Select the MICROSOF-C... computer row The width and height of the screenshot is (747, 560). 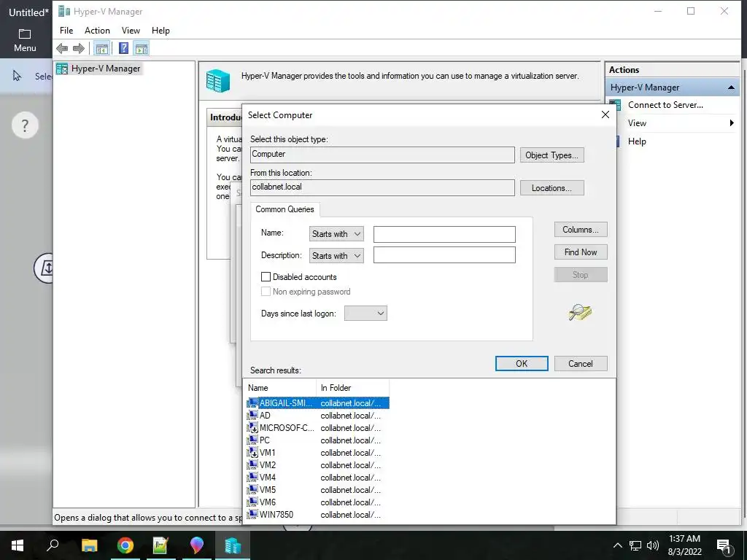317,427
